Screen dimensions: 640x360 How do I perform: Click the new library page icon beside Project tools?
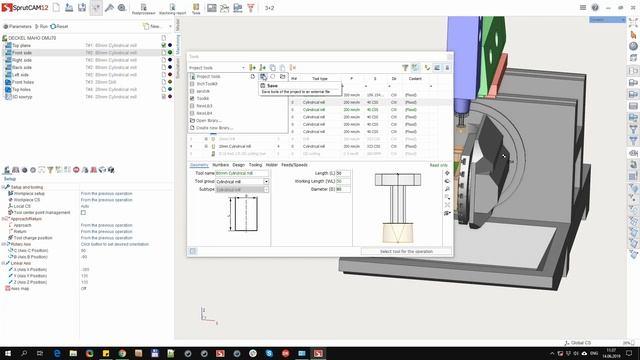pos(253,77)
